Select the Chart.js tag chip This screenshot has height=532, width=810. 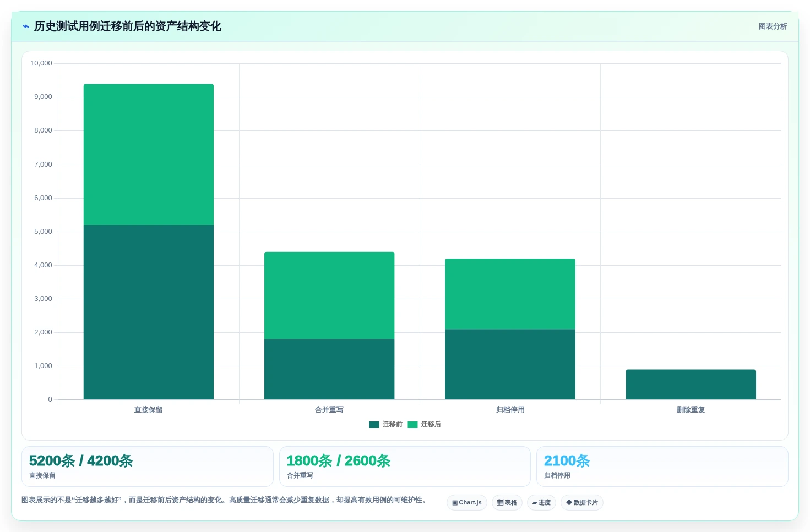467,503
